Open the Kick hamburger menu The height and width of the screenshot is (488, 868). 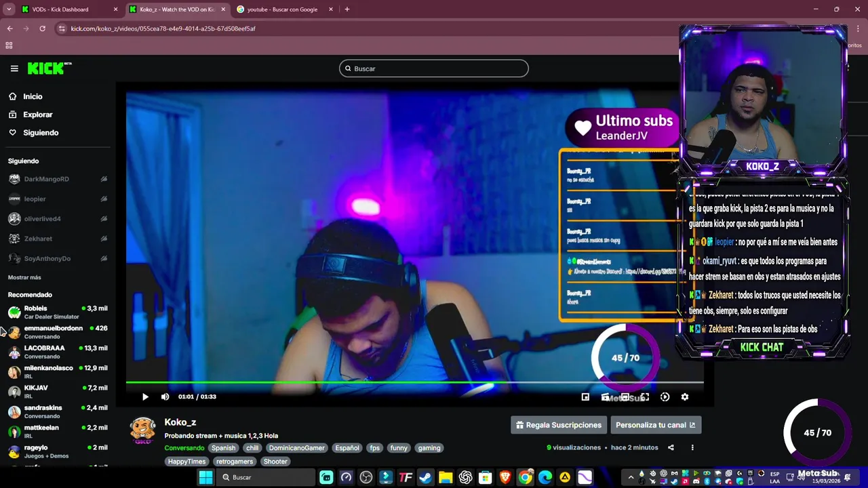(x=14, y=68)
